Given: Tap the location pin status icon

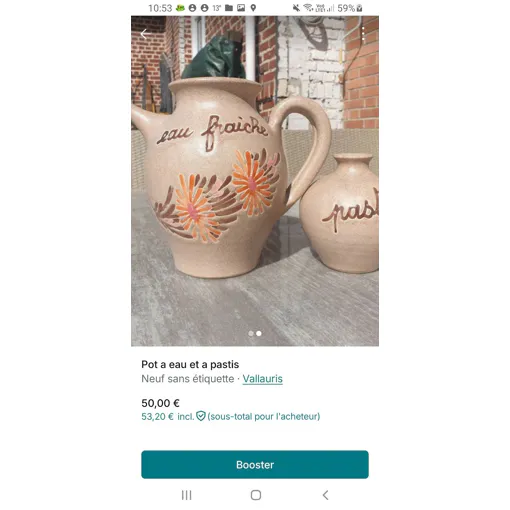Looking at the screenshot, I should [253, 8].
